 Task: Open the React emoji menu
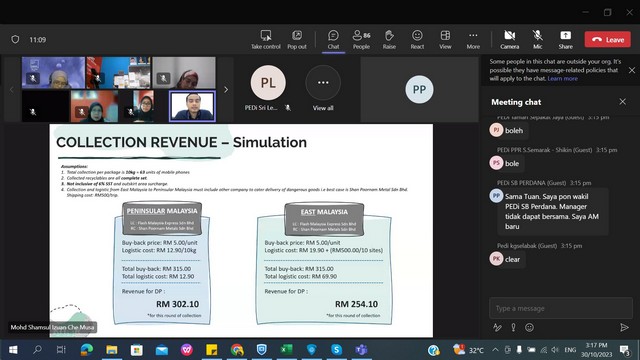(x=417, y=40)
